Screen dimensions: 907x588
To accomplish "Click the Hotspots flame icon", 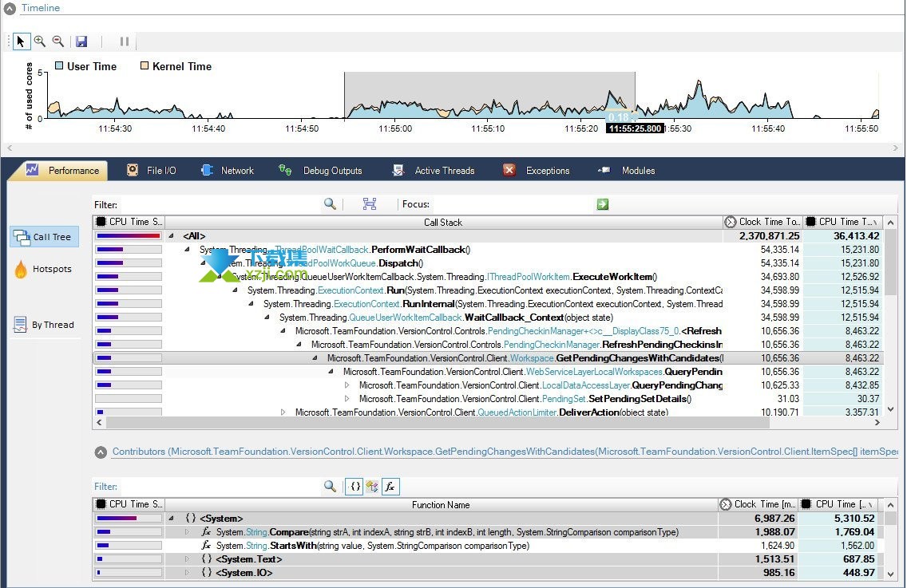I will (21, 269).
